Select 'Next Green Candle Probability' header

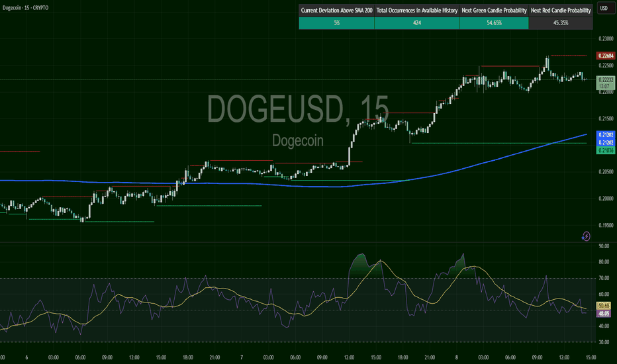494,10
